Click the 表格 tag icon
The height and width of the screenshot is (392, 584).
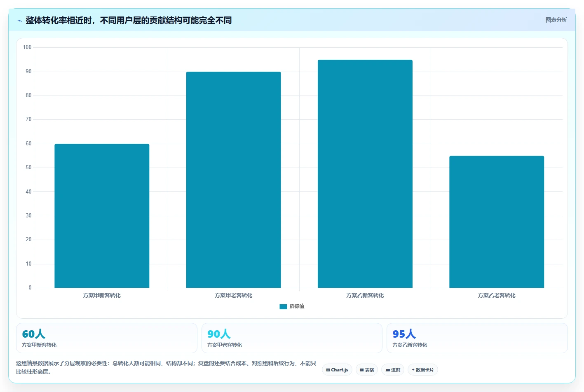362,370
